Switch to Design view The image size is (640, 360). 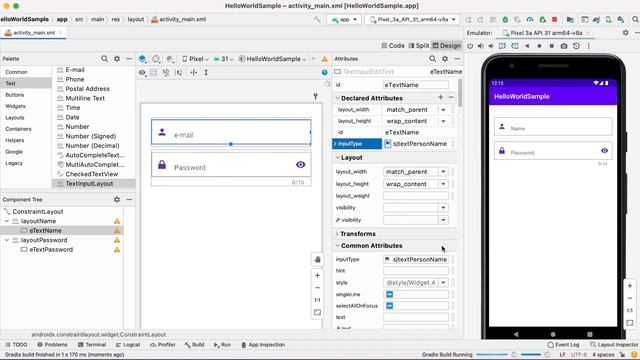[447, 46]
